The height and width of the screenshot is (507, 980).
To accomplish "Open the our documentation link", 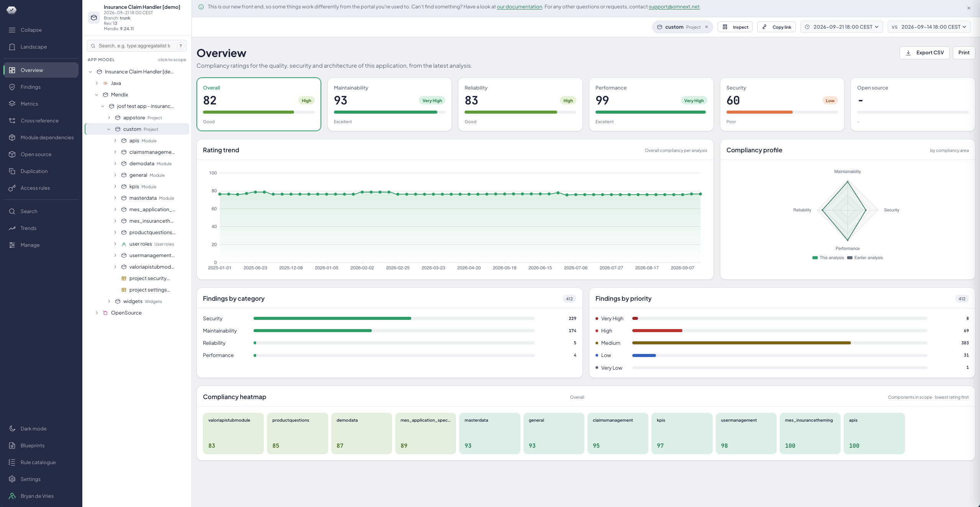I will 519,7.
